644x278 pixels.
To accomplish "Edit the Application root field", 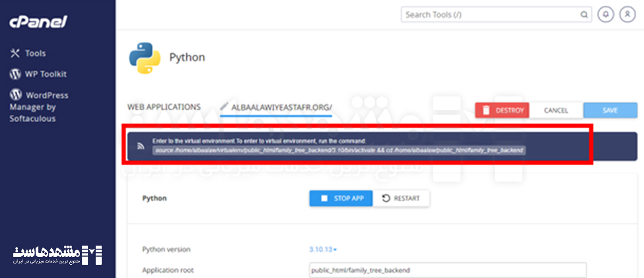I will (x=448, y=271).
